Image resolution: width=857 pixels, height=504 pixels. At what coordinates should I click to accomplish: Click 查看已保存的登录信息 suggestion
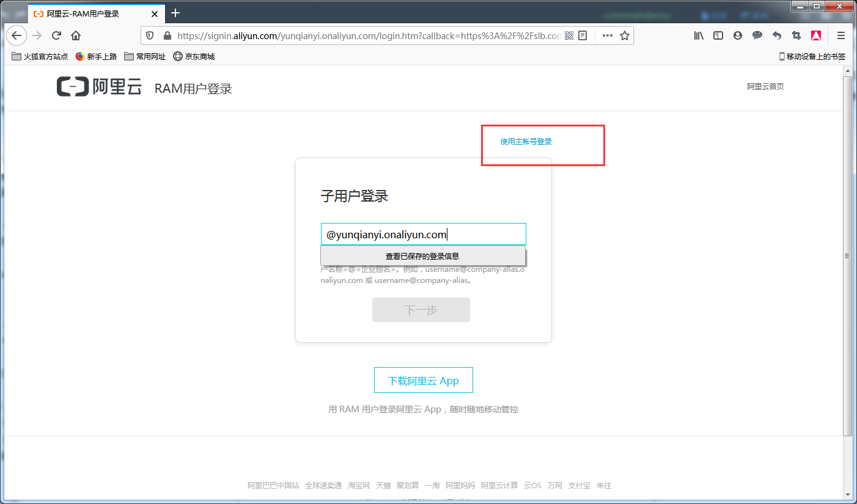[422, 256]
